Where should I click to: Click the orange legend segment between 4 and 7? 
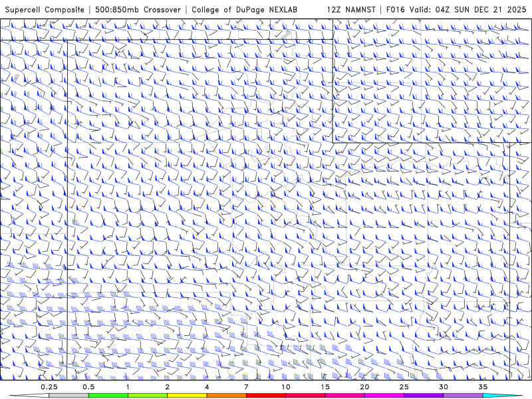(x=226, y=396)
